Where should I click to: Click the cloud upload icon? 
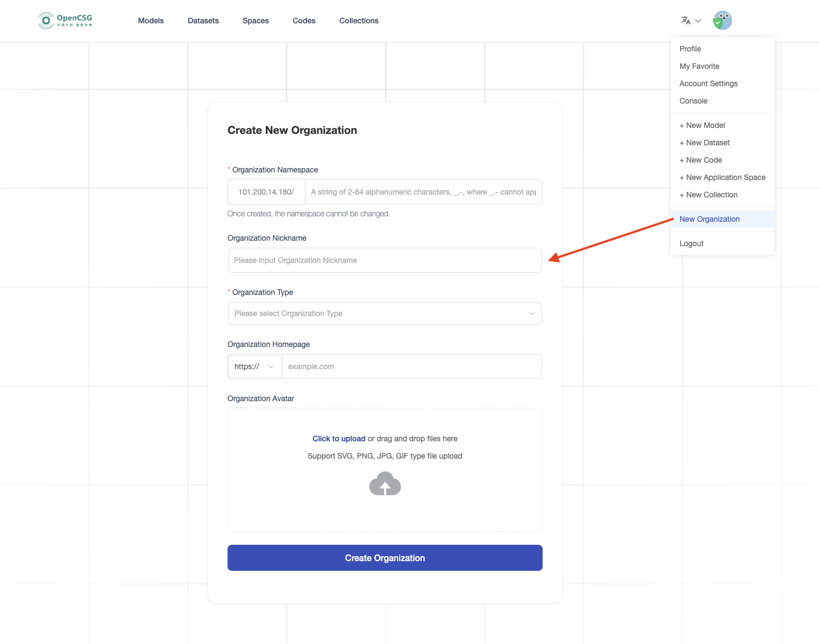[385, 484]
